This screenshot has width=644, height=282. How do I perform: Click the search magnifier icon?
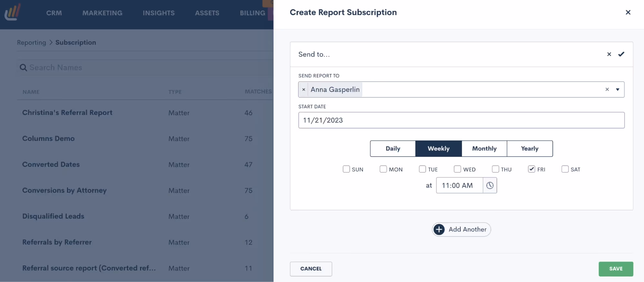click(23, 68)
